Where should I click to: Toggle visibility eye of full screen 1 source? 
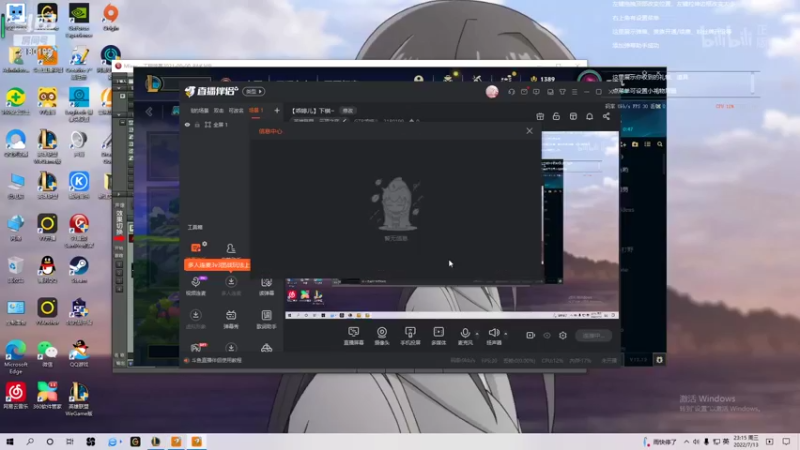(187, 124)
